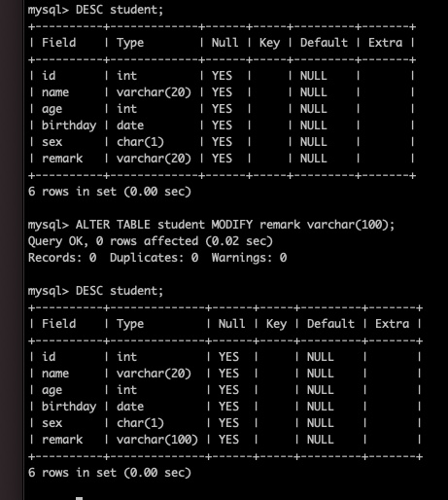The width and height of the screenshot is (448, 500).
Task: Click varchar(20) type of remark in first table
Action: [154, 159]
